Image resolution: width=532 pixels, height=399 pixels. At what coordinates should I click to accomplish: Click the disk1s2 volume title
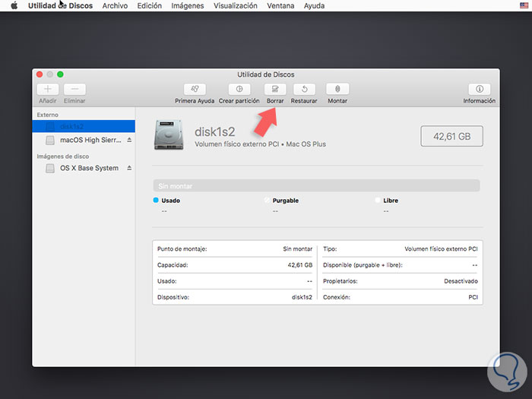pyautogui.click(x=215, y=131)
